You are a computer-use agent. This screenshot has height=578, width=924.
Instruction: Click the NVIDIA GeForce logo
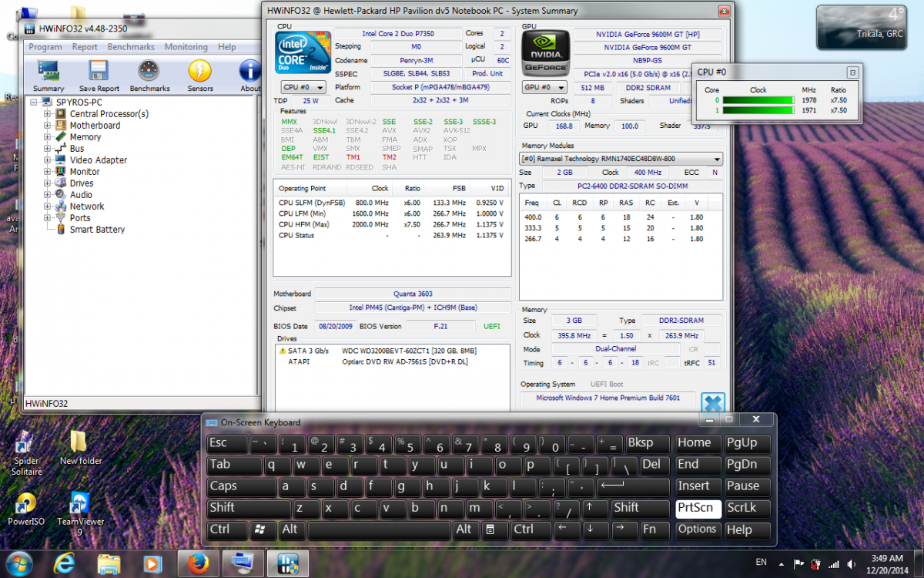[x=546, y=52]
